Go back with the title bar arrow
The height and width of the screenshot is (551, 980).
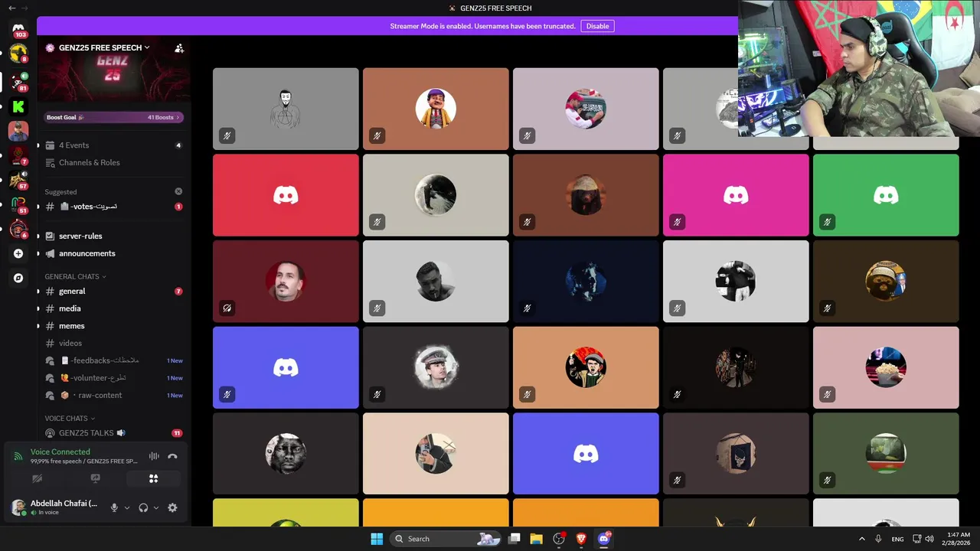11,8
